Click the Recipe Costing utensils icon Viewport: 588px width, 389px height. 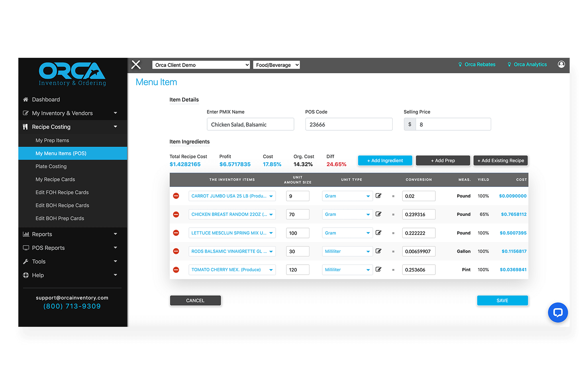pos(25,127)
